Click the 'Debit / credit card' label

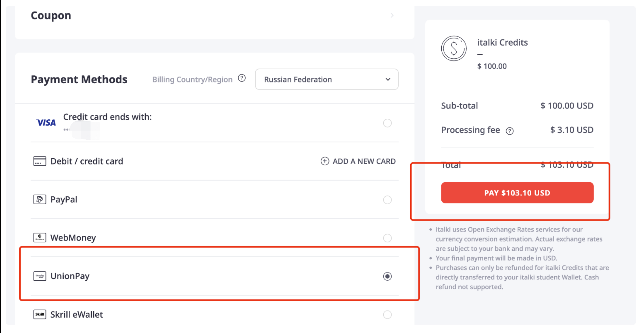(x=87, y=161)
